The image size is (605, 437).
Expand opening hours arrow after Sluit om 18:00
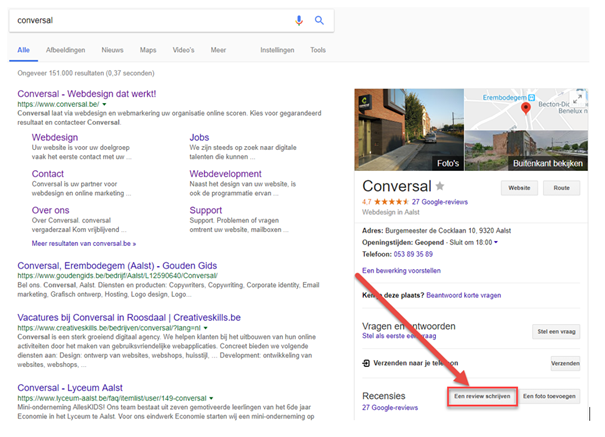[x=496, y=242]
